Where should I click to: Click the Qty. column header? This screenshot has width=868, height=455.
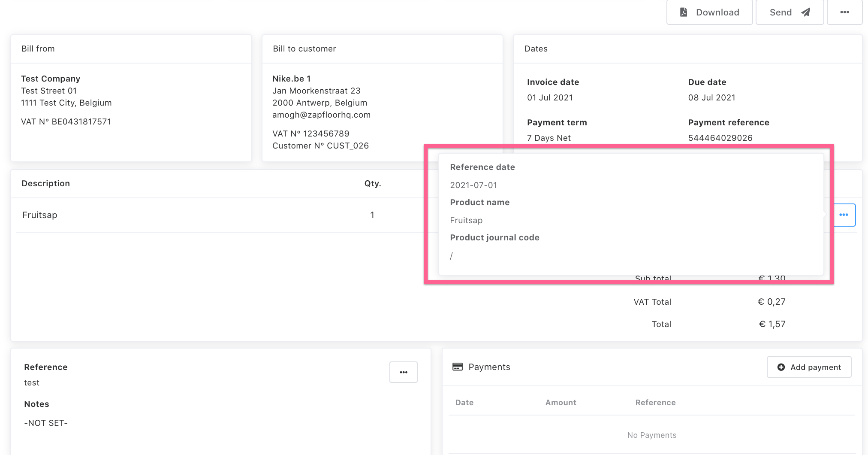[x=372, y=183]
